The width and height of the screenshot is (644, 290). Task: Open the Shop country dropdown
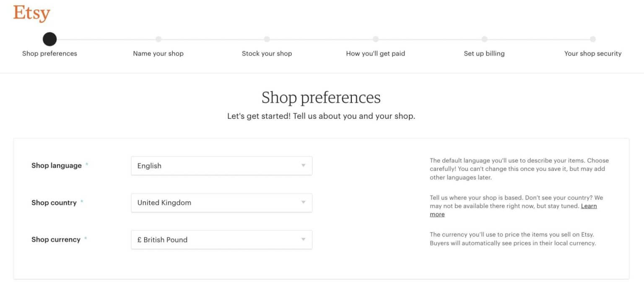[x=221, y=203]
